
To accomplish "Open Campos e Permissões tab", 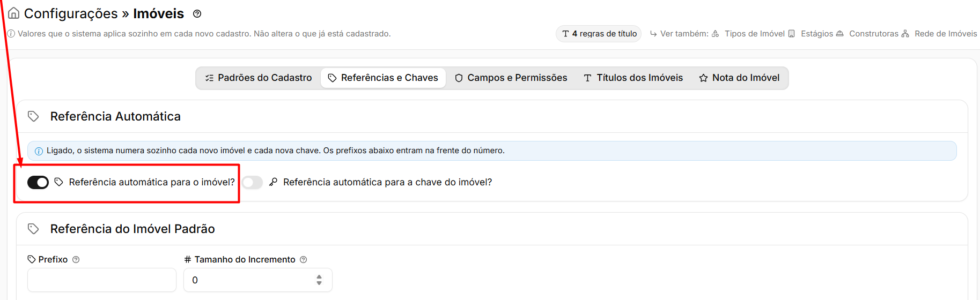I will pyautogui.click(x=511, y=78).
